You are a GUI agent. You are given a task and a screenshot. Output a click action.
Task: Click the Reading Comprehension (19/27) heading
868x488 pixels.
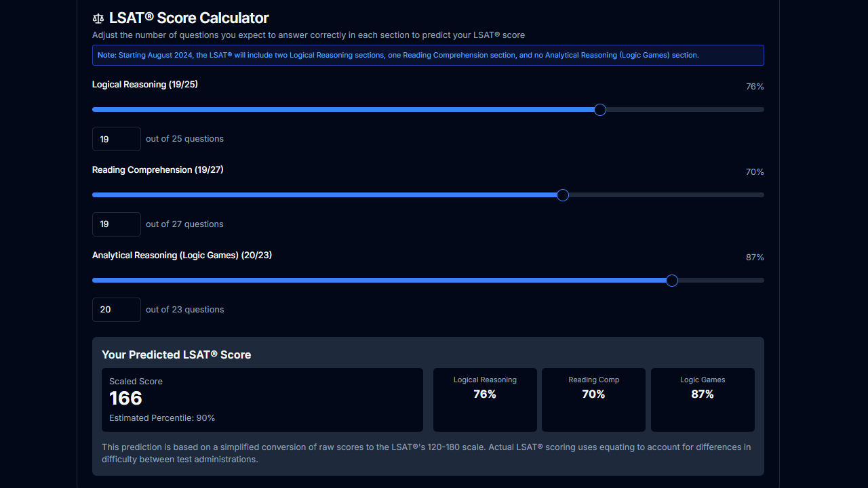(158, 169)
